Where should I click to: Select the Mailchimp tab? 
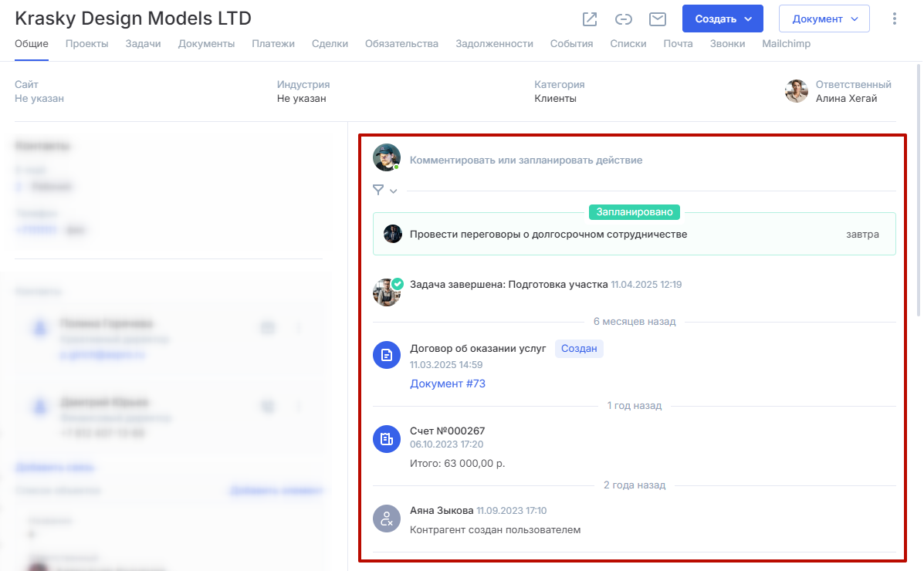(786, 44)
